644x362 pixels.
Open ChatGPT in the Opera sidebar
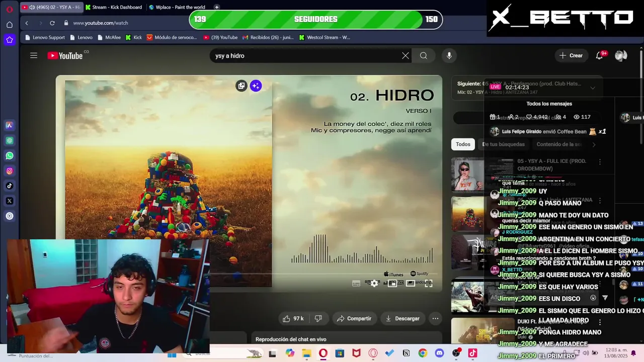(x=9, y=141)
